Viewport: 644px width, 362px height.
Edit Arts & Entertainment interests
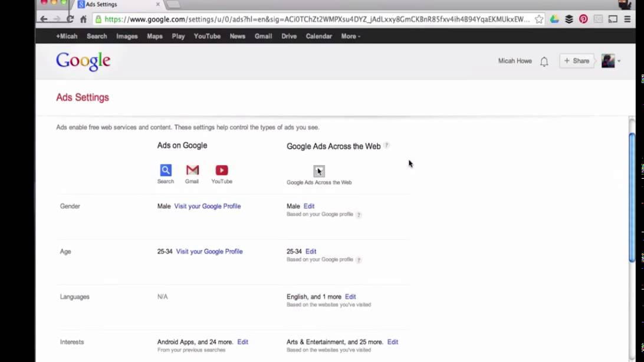click(393, 342)
